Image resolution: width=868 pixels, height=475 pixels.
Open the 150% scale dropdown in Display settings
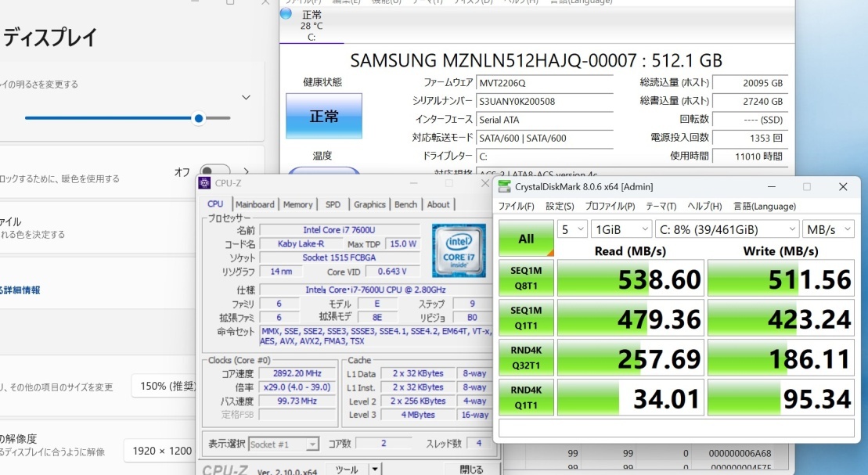(x=164, y=386)
